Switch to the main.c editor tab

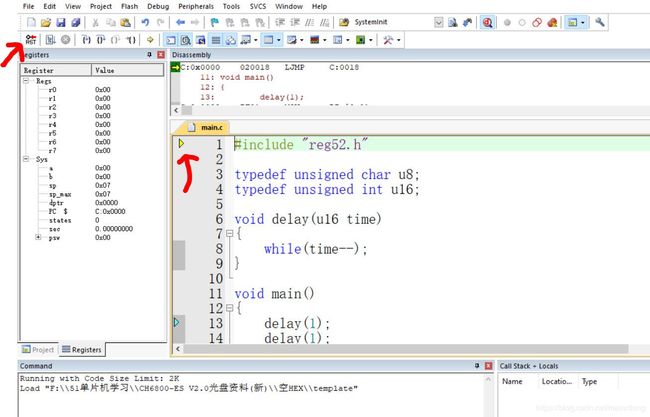pos(206,127)
